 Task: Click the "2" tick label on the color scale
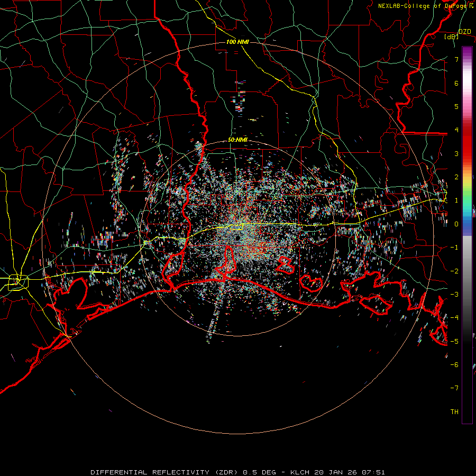pyautogui.click(x=456, y=177)
